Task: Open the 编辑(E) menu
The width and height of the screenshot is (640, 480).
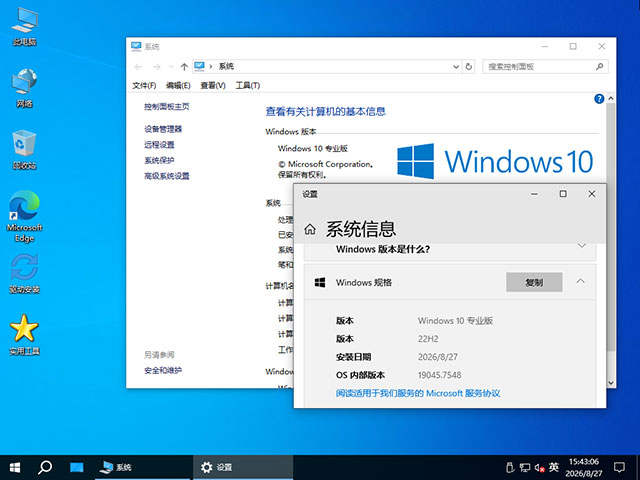Action: click(178, 85)
